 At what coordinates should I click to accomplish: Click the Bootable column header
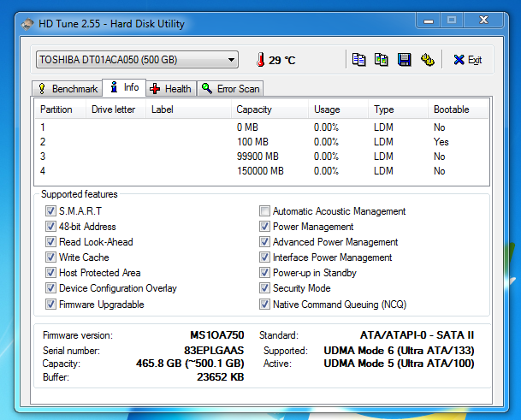[x=458, y=109]
